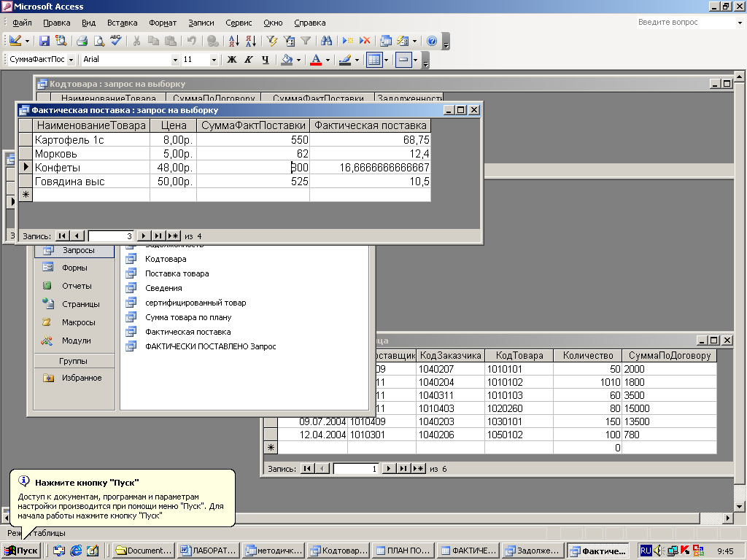Click the Undo icon in the toolbar
Screen dimensions: 747x560
tap(192, 41)
